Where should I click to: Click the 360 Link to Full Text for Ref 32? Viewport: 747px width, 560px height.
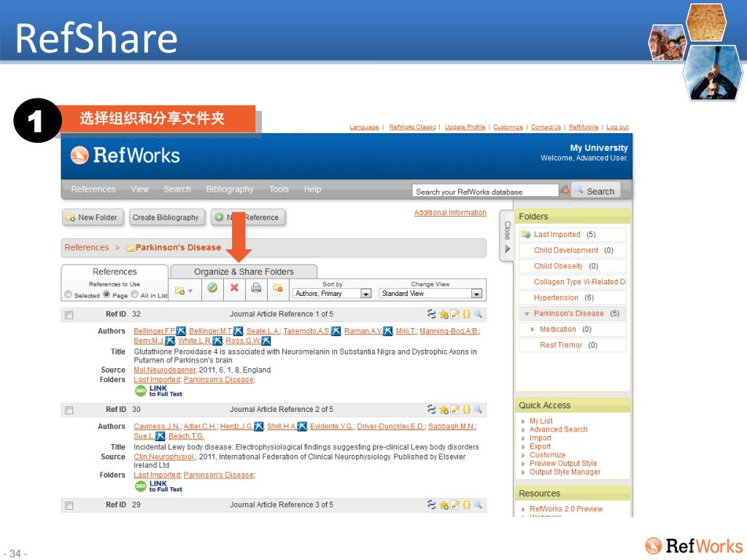click(158, 391)
